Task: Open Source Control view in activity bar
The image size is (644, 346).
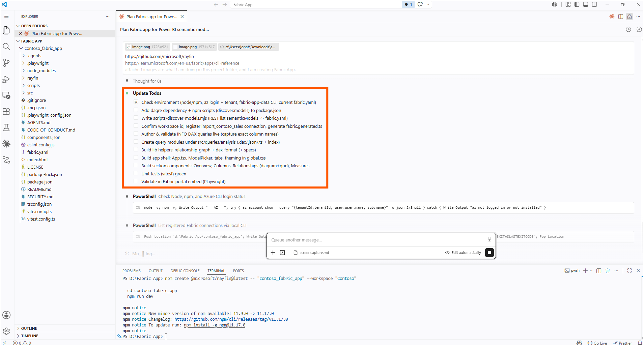Action: 6,63
